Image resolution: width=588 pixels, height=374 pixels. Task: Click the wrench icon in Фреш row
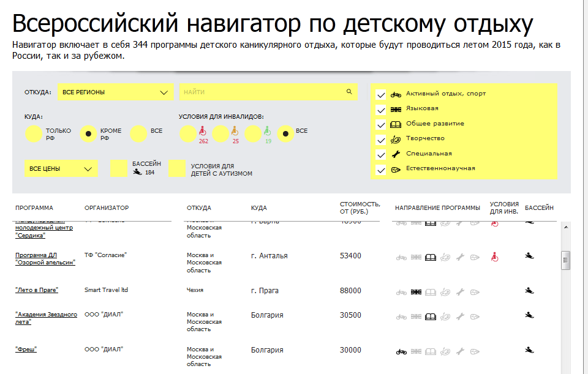(x=460, y=351)
